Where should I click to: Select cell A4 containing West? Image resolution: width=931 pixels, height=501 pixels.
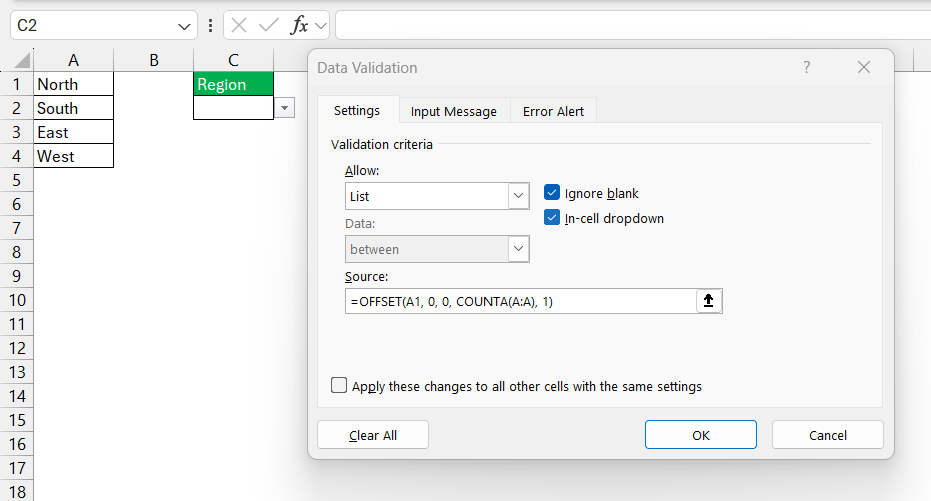click(x=74, y=156)
